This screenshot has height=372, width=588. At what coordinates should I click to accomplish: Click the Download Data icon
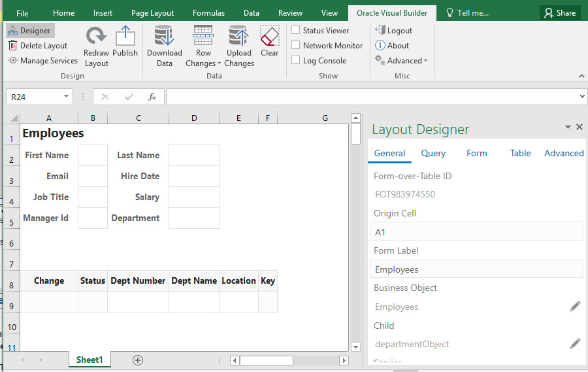click(164, 36)
